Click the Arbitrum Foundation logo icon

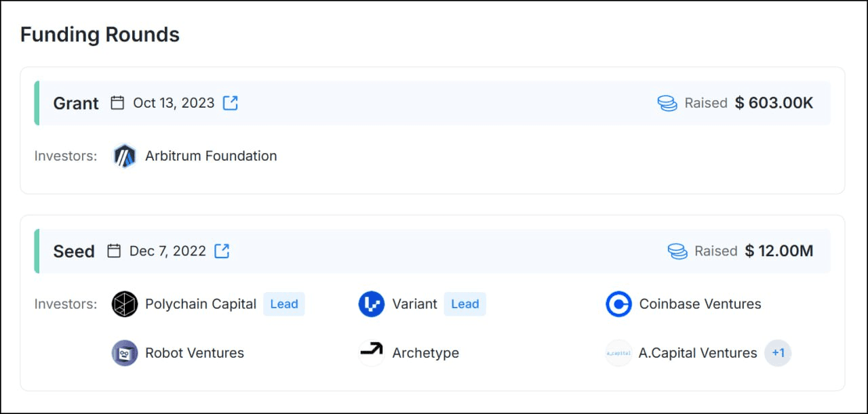[x=125, y=156]
